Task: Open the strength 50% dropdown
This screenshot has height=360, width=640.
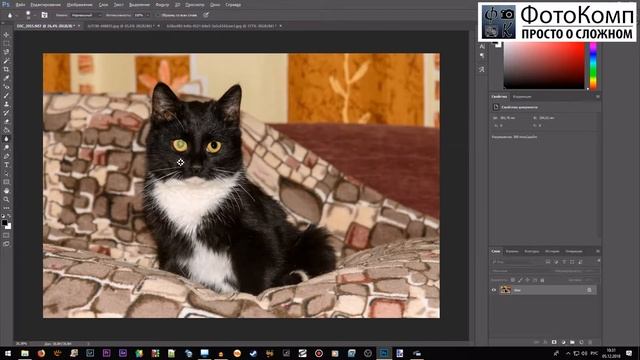Action: pyautogui.click(x=142, y=15)
